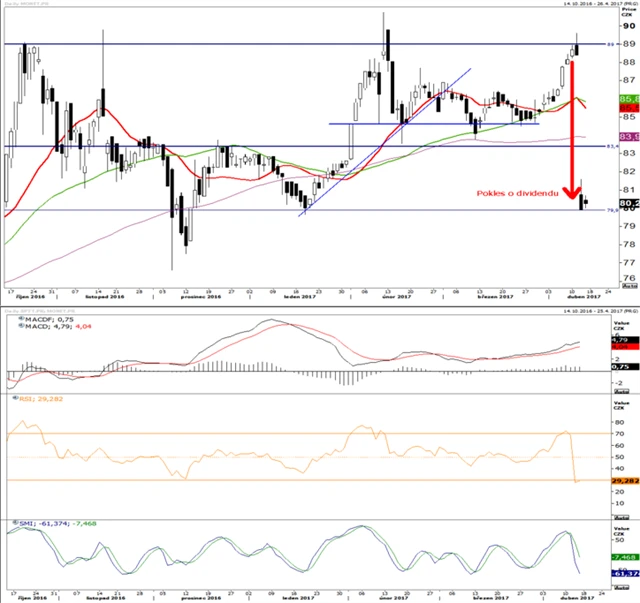
Task: Toggle the eye icon beside SMI
Action: (x=16, y=523)
